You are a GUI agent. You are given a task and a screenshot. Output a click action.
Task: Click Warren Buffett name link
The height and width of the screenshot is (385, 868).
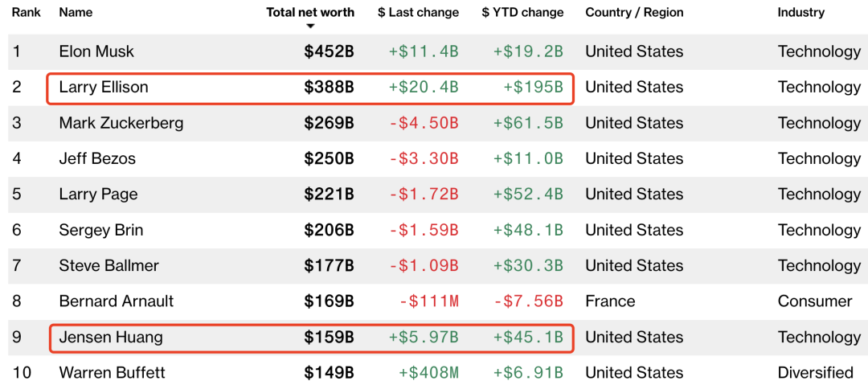[112, 373]
